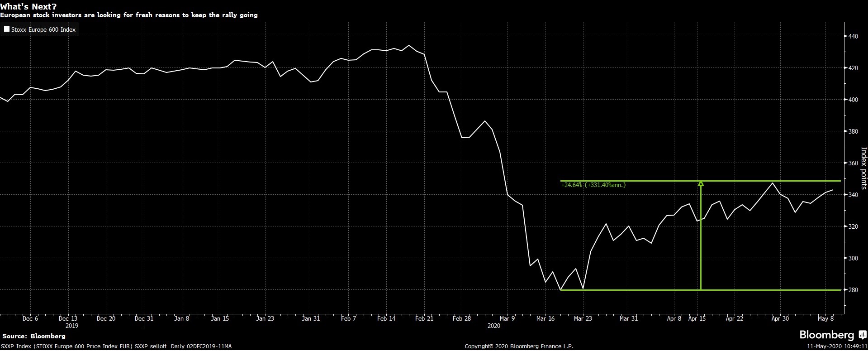Click the "Jan 31" date label
This screenshot has height=351, width=868.
pyautogui.click(x=311, y=318)
